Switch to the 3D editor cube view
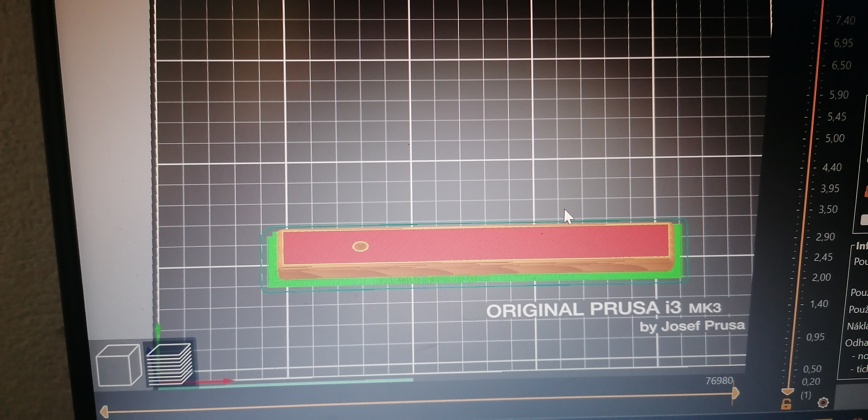 coord(119,365)
